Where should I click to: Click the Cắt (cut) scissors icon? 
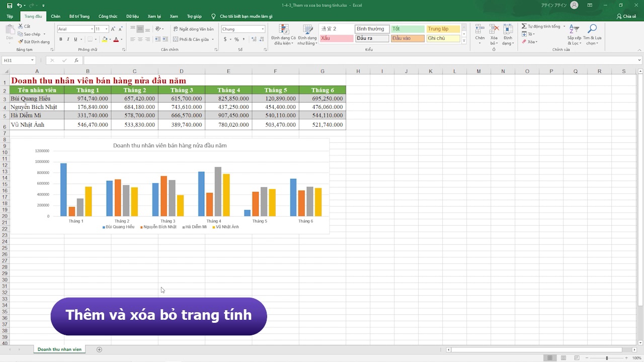pyautogui.click(x=21, y=26)
